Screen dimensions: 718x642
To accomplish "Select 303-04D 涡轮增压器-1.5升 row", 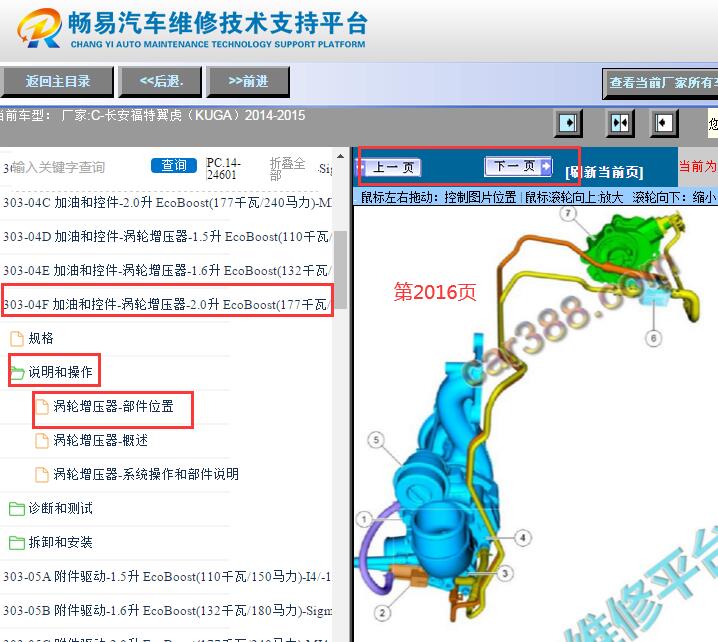I will pos(166,236).
